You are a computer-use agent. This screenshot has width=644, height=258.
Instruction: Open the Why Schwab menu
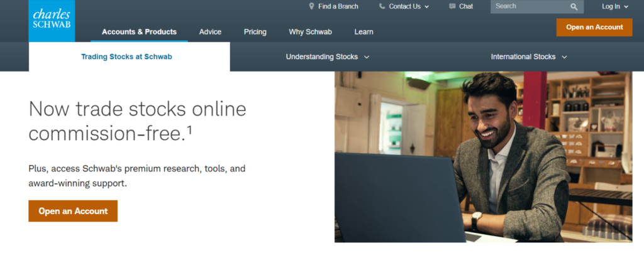(310, 31)
